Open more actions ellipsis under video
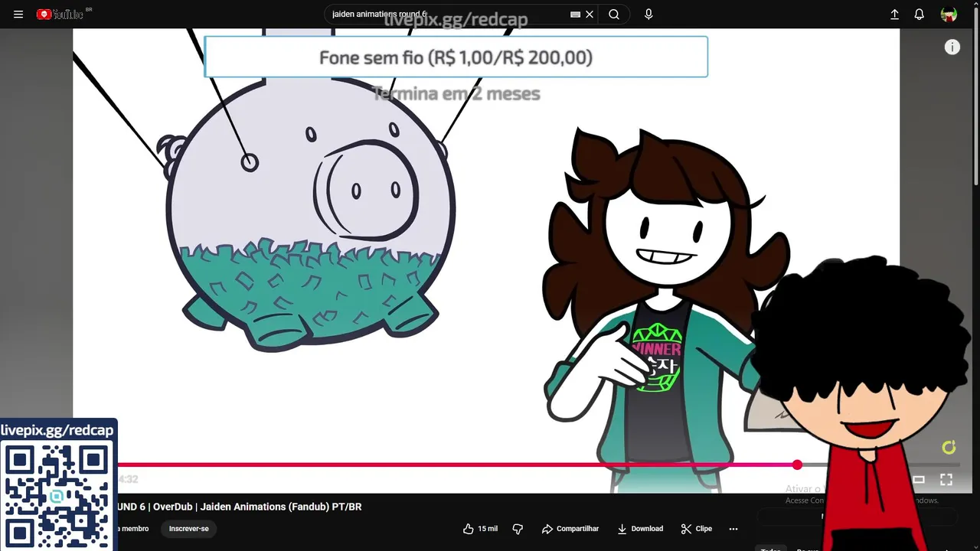The width and height of the screenshot is (980, 551). coord(733,529)
